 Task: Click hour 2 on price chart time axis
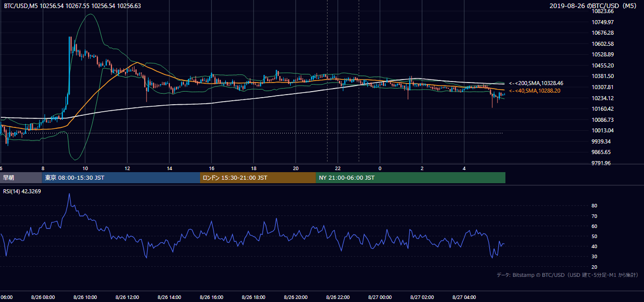coord(422,169)
